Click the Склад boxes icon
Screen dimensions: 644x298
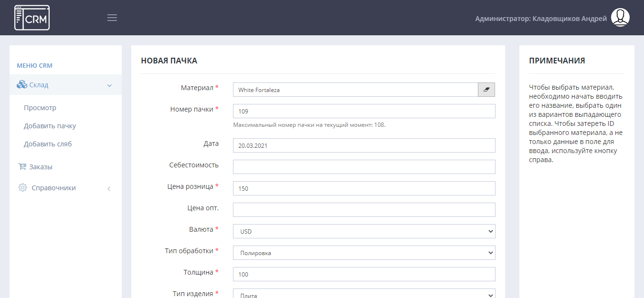[x=22, y=85]
